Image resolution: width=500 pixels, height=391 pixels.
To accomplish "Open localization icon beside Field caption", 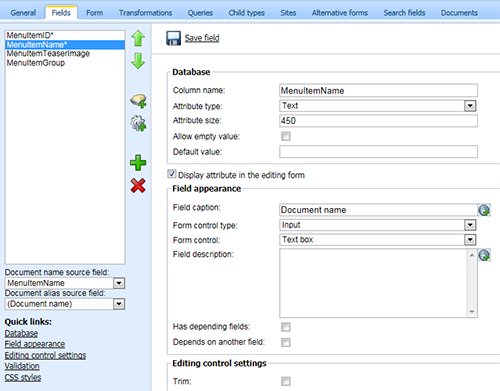I will click(x=484, y=210).
